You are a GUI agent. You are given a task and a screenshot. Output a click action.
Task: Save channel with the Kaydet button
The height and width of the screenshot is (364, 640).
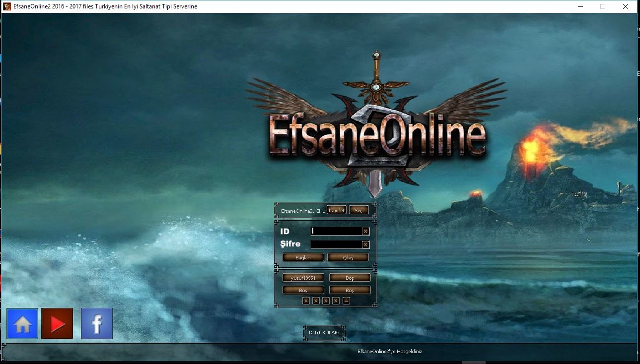(x=337, y=210)
